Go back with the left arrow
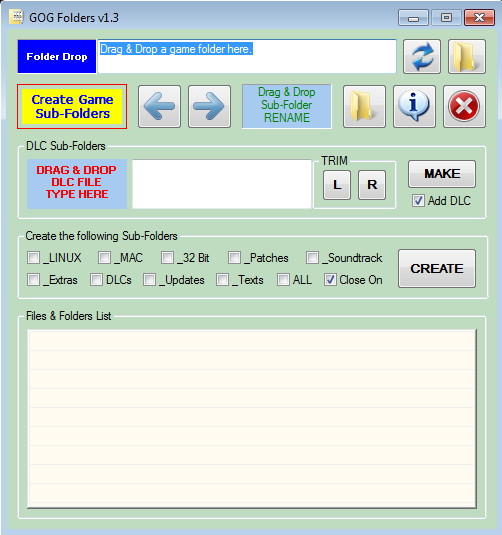This screenshot has height=535, width=502. (159, 106)
